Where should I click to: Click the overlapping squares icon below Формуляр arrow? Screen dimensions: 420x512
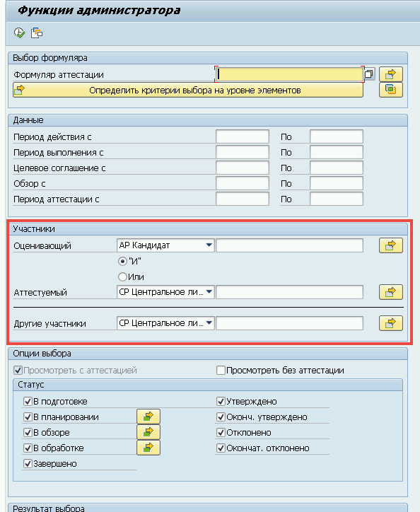pyautogui.click(x=390, y=90)
